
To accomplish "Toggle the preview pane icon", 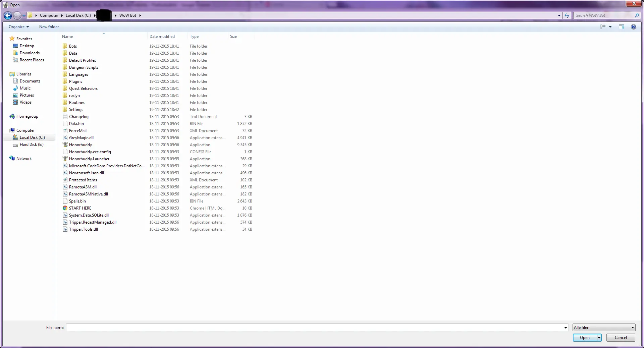I will [x=622, y=27].
